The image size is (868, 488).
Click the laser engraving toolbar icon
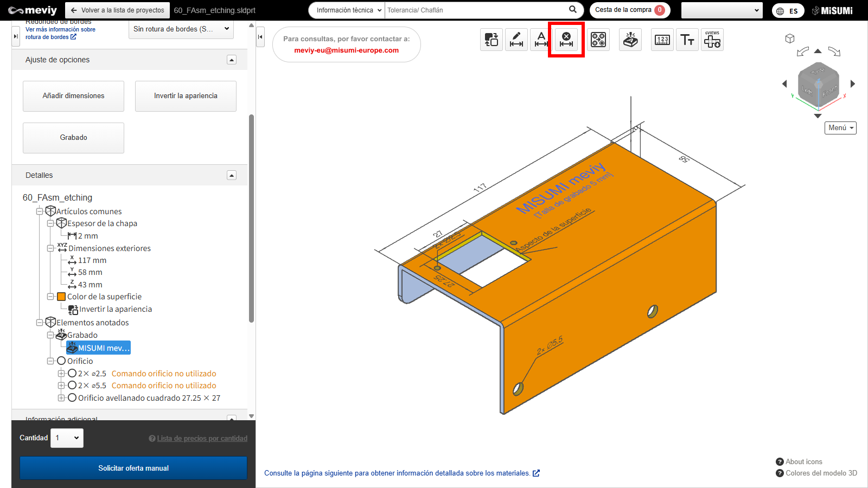click(630, 40)
